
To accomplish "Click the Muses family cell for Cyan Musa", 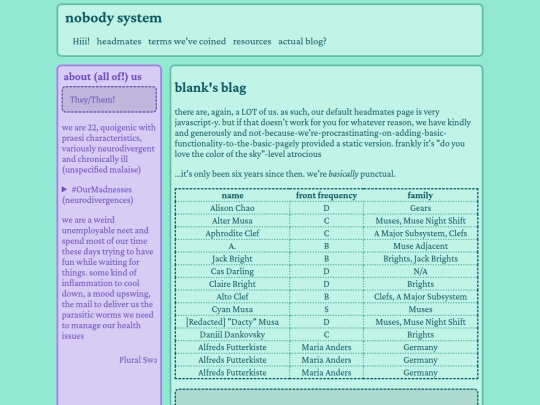I will click(420, 309).
